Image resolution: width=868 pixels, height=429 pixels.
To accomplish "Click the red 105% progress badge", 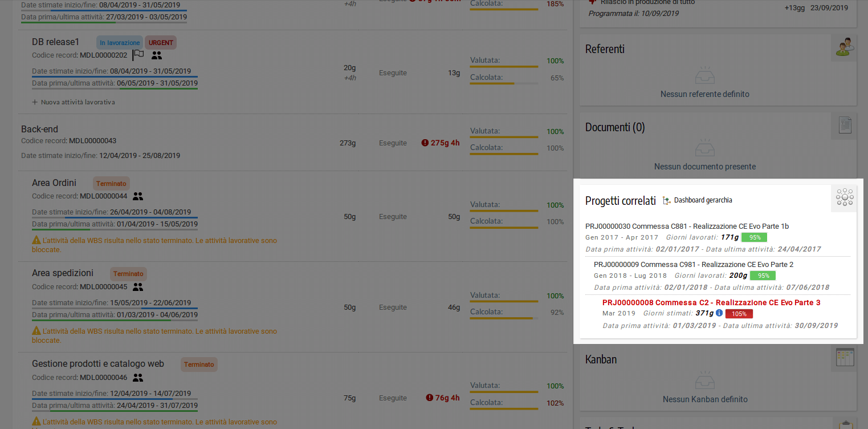I will (739, 314).
